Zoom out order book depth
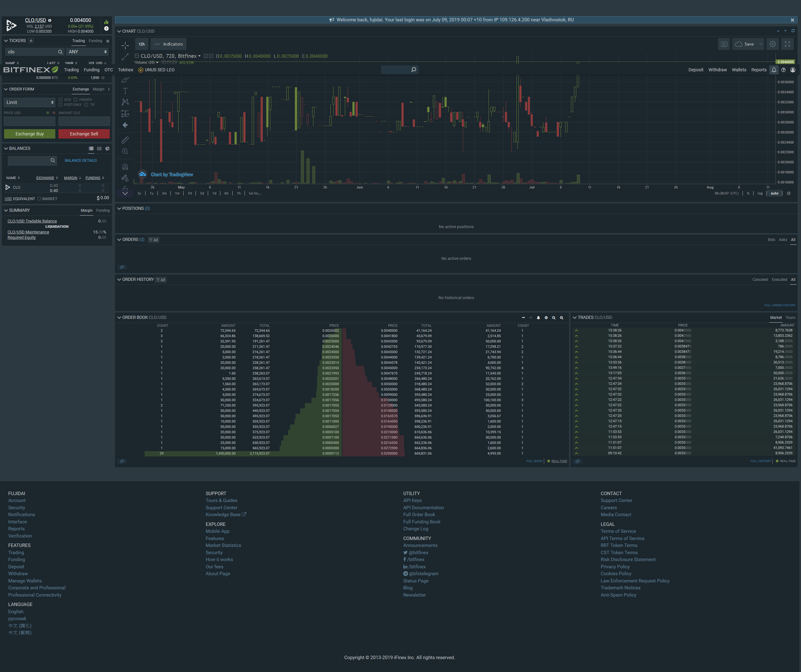Image resolution: width=801 pixels, height=672 pixels. [554, 318]
